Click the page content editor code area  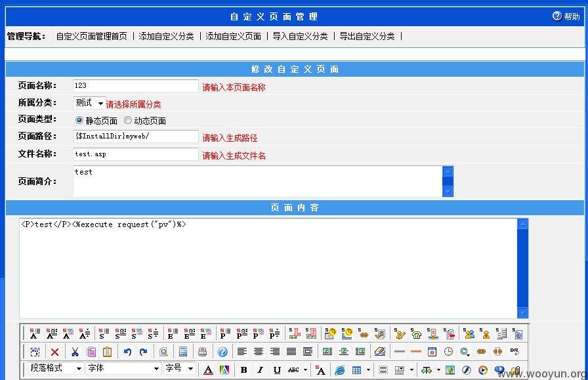[x=268, y=268]
